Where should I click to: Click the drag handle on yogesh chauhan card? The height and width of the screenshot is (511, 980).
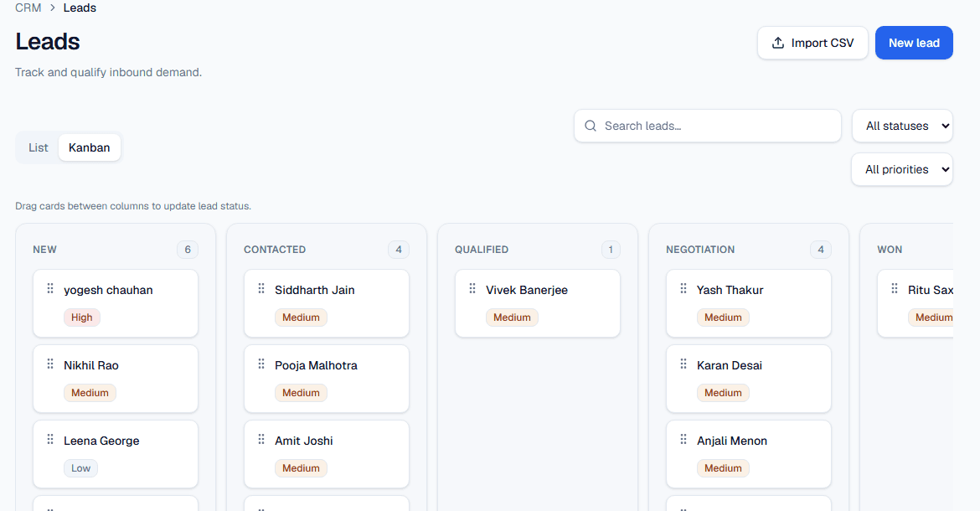(50, 289)
